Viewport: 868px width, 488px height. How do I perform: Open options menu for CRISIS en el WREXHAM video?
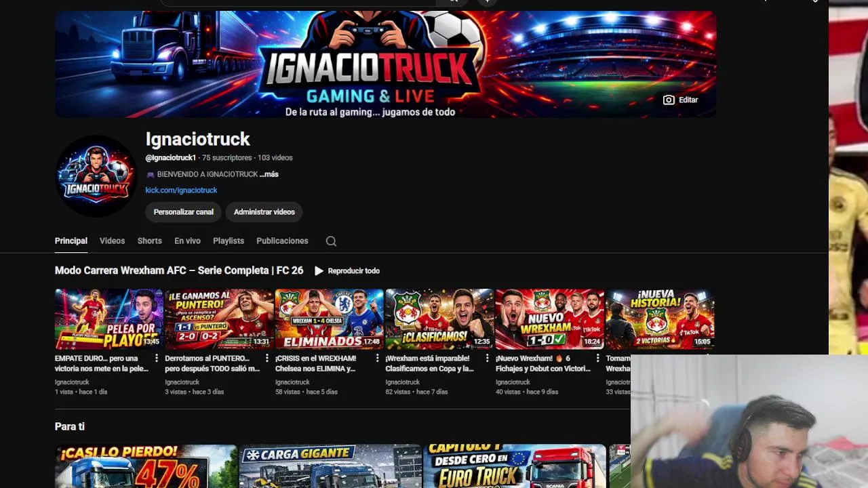377,359
